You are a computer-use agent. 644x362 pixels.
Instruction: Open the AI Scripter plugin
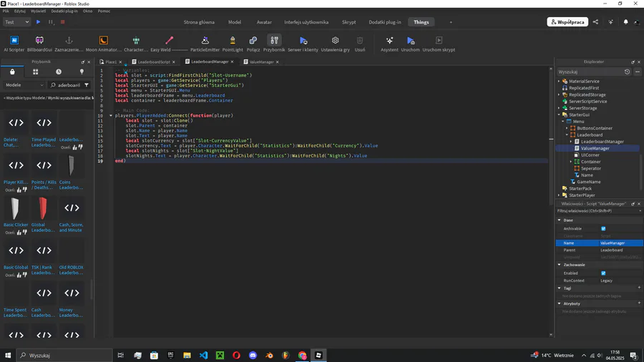[x=14, y=43]
